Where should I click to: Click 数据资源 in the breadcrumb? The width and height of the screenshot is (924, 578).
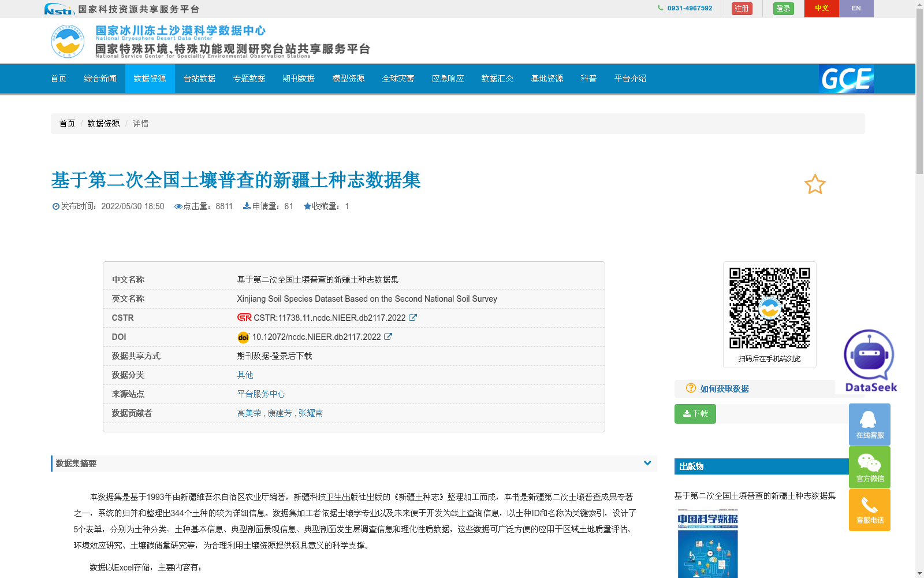(103, 124)
